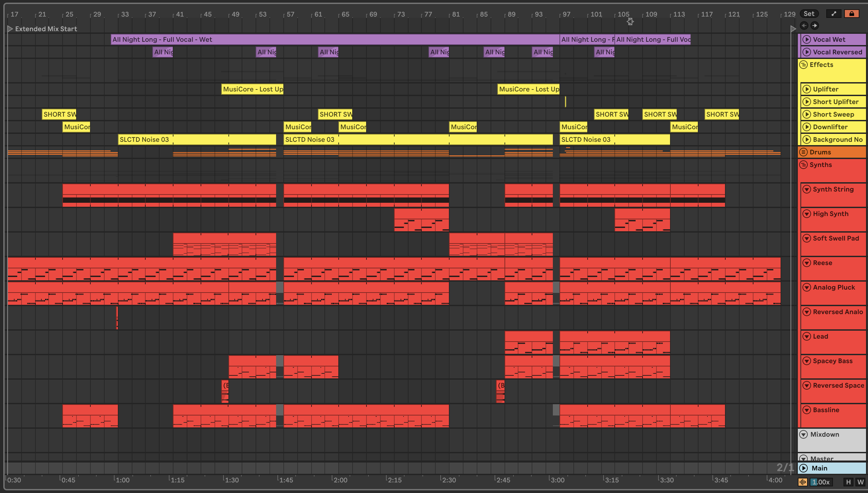Collapse the Bassline track with its arrow
Viewport: 868px width, 493px height.
click(x=807, y=410)
